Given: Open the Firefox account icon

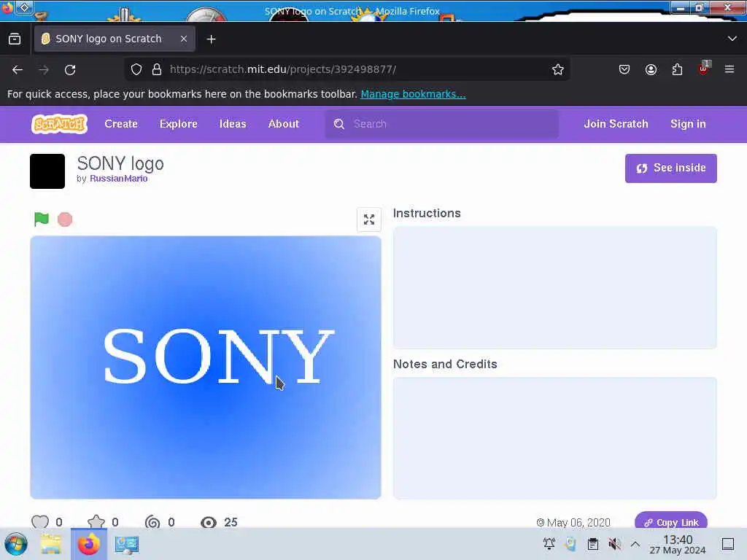Looking at the screenshot, I should [x=651, y=69].
